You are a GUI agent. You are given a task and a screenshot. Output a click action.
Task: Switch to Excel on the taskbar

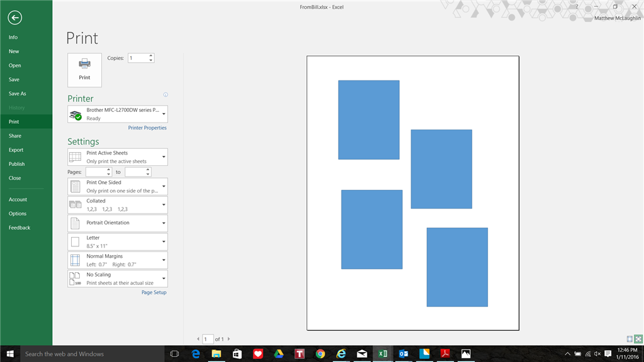[383, 354]
